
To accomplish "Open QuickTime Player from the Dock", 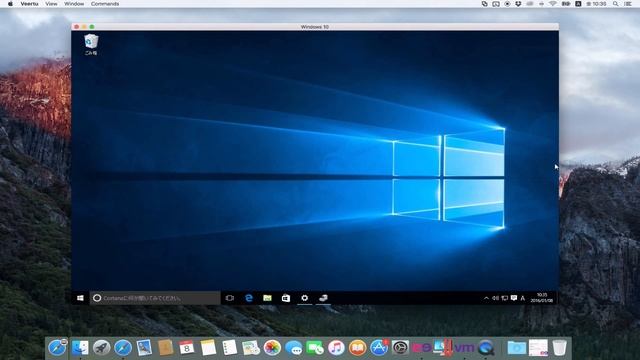I will pos(486,348).
